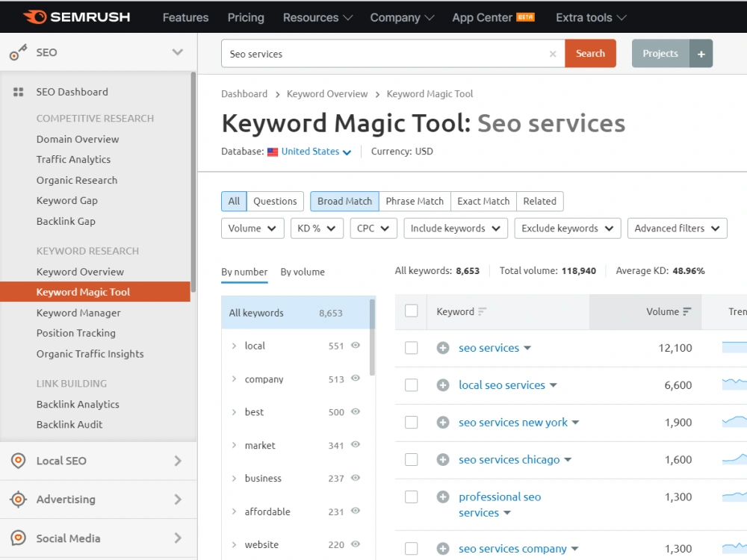Check the 'seo services new york' checkbox
The width and height of the screenshot is (747, 560).
(x=411, y=423)
